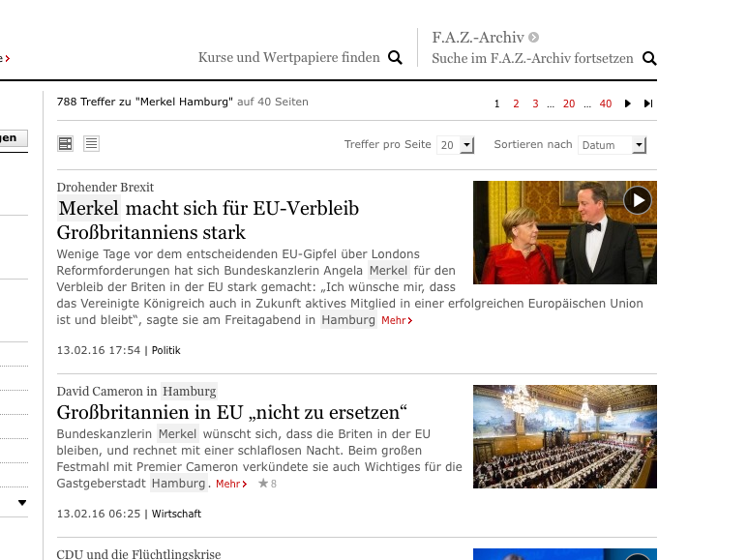
Task: Switch to the compact list results view
Action: click(92, 143)
